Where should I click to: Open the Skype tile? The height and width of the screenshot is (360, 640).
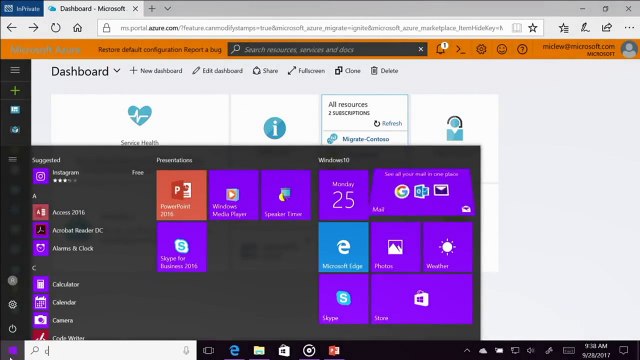[344, 299]
